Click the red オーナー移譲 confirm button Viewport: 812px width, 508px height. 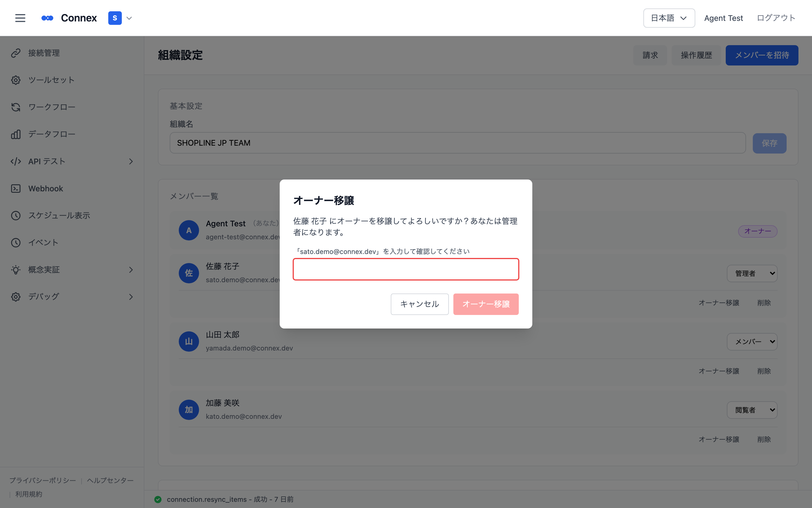pos(486,304)
